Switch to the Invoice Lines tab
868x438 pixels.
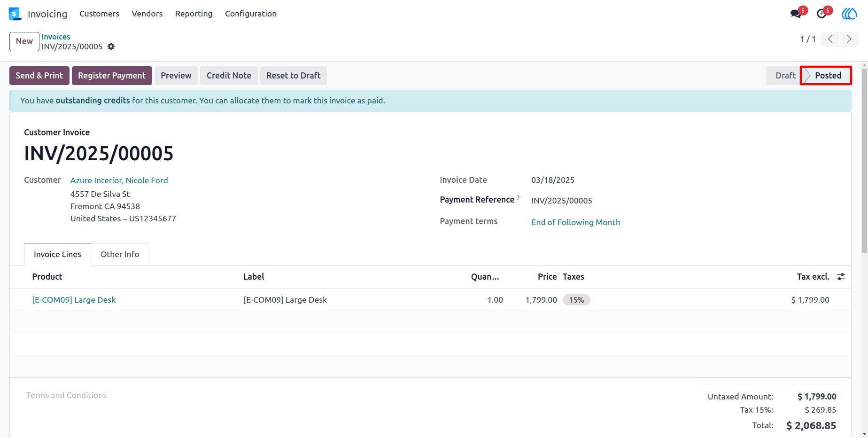point(57,254)
